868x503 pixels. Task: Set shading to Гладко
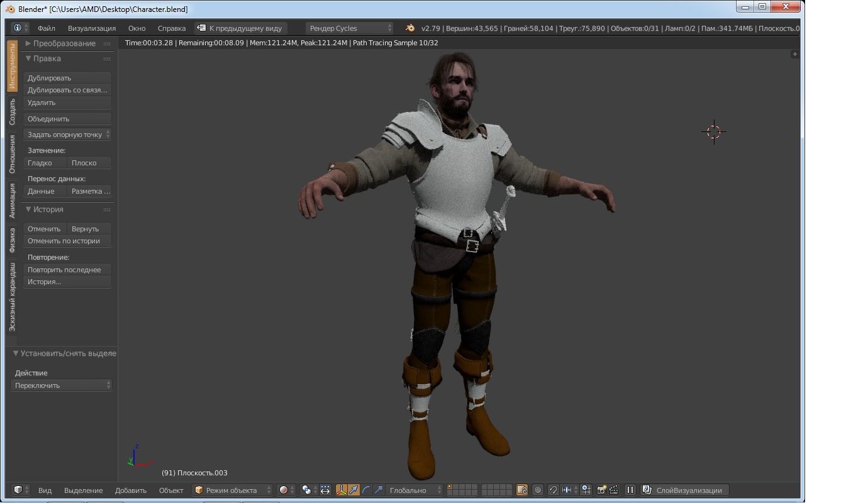click(45, 163)
